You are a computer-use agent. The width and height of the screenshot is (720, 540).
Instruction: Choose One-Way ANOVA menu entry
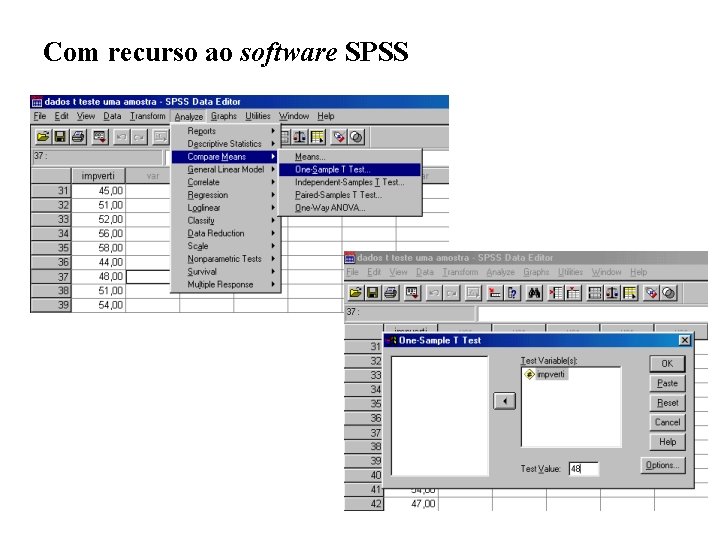349,208
